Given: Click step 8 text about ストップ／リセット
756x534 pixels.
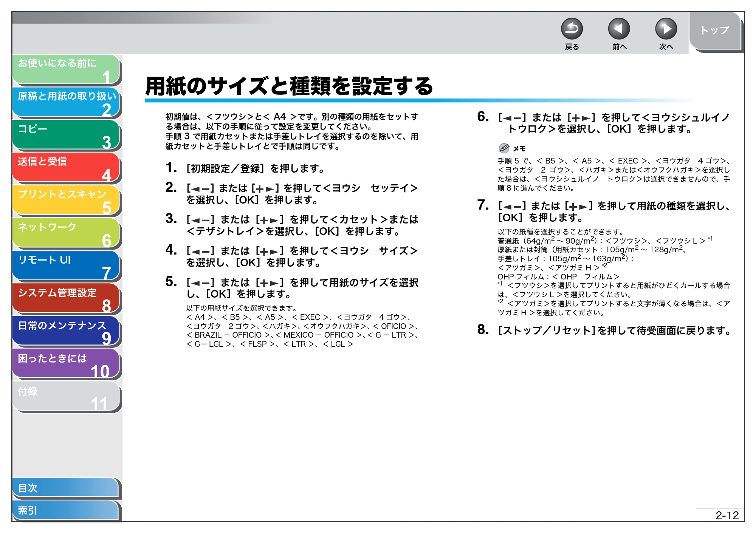Looking at the screenshot, I should (x=614, y=330).
